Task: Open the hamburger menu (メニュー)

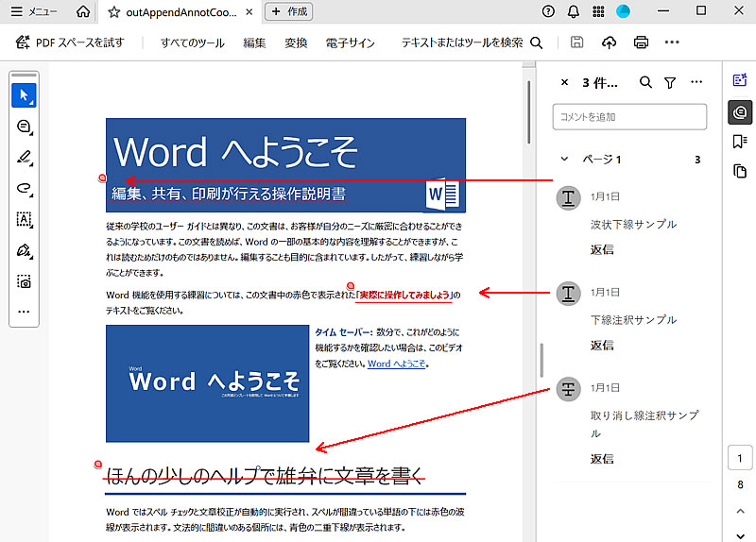Action: [x=34, y=11]
